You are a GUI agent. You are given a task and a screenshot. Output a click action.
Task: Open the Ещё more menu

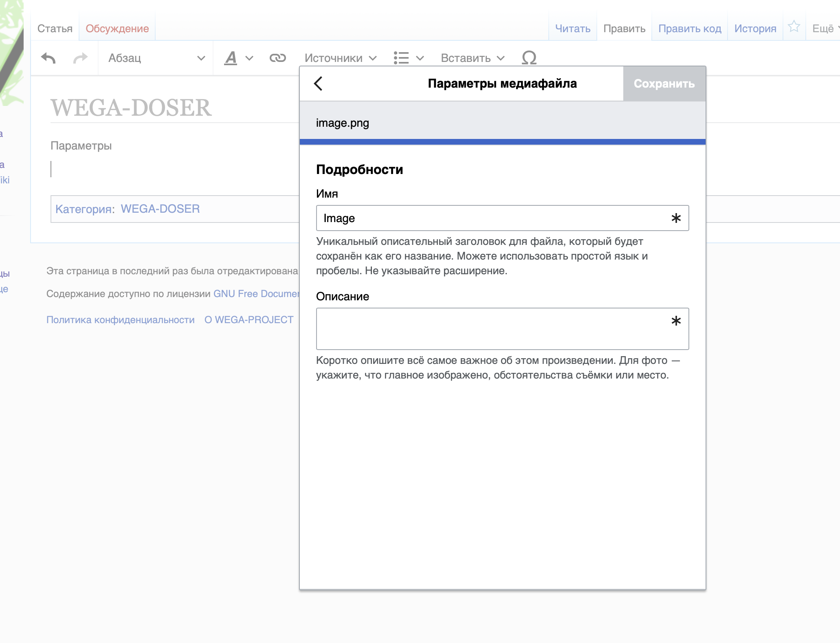tap(825, 29)
